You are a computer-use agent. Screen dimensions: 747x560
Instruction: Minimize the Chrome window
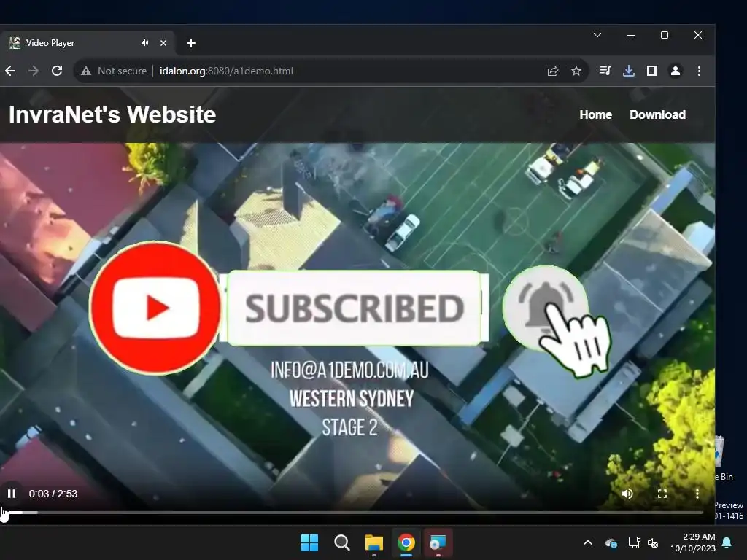[631, 35]
